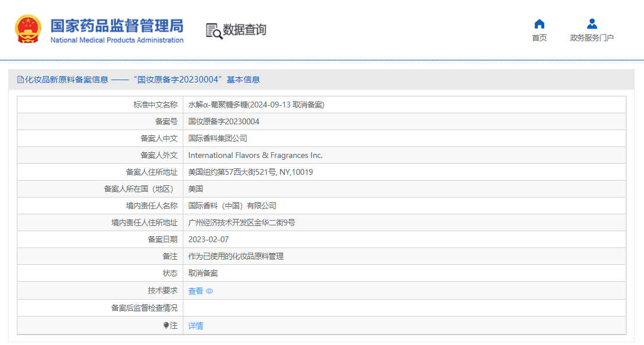Screen dimensions: 644x345
Task: Open 查看 link for technical requirements
Action: pos(196,291)
